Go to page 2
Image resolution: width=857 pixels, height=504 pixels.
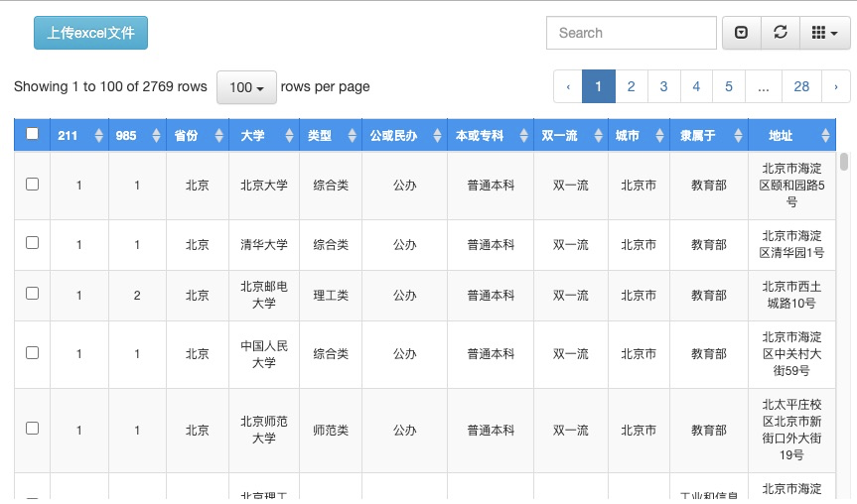pyautogui.click(x=632, y=86)
